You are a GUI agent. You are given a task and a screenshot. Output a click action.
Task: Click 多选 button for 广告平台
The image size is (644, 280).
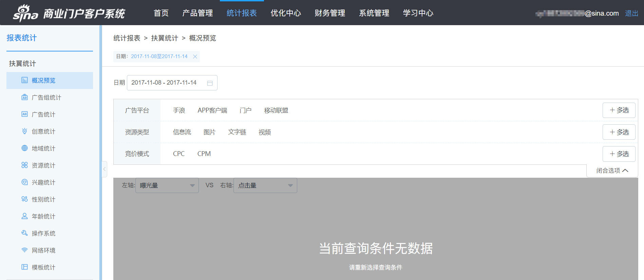[619, 110]
